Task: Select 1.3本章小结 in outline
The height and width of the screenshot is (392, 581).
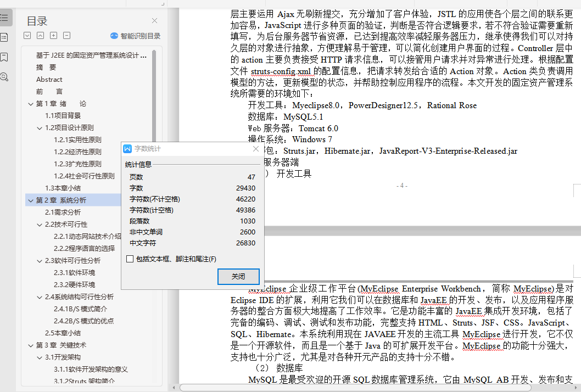Action: tap(63, 188)
